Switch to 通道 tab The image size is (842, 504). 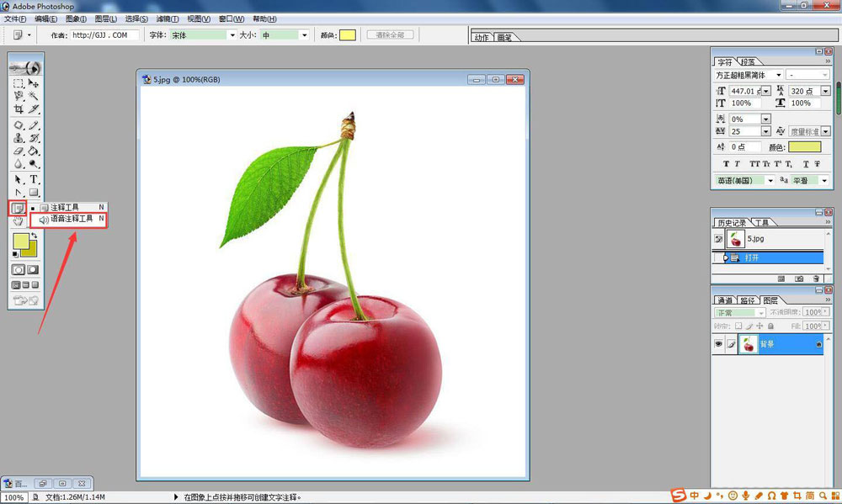(725, 300)
